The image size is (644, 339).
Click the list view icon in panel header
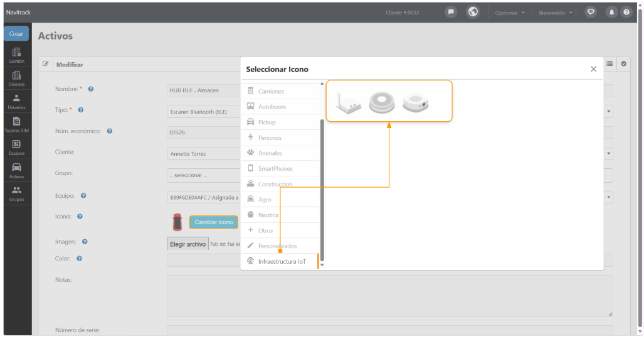tap(610, 63)
